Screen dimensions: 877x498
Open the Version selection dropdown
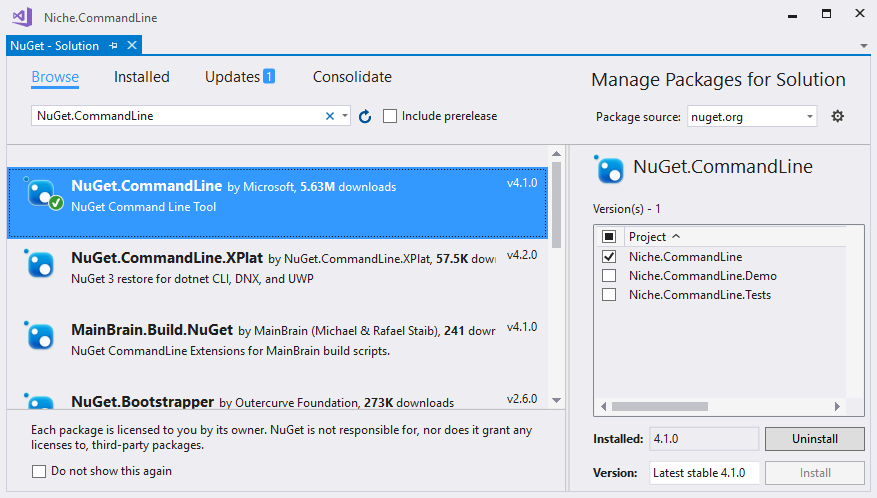704,473
